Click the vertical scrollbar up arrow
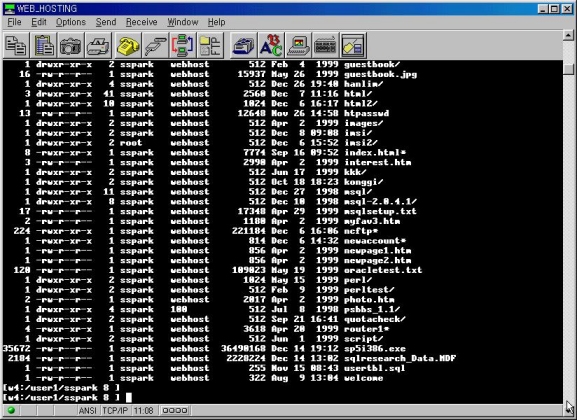 569,36
